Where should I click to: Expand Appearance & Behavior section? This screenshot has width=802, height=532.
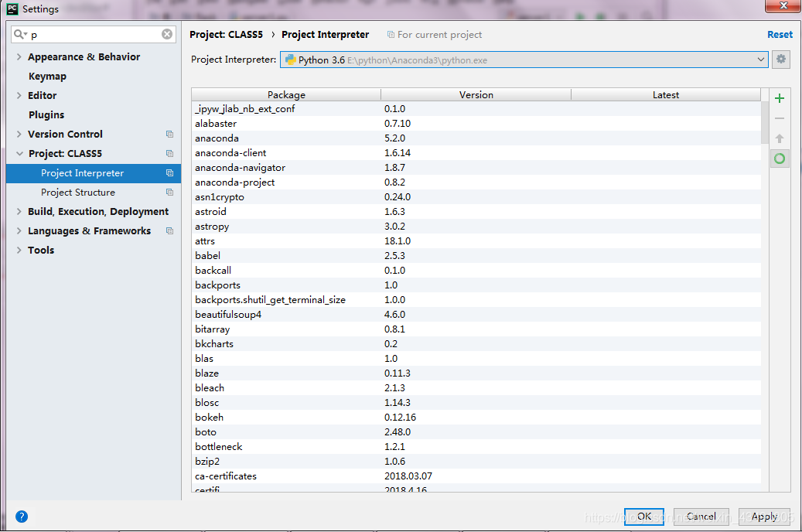click(x=19, y=56)
